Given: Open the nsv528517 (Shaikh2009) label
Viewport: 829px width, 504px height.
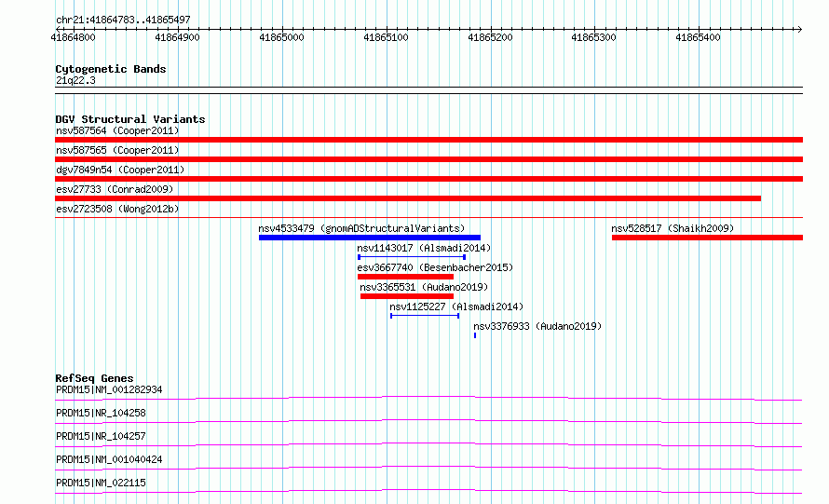Looking at the screenshot, I should (x=673, y=228).
